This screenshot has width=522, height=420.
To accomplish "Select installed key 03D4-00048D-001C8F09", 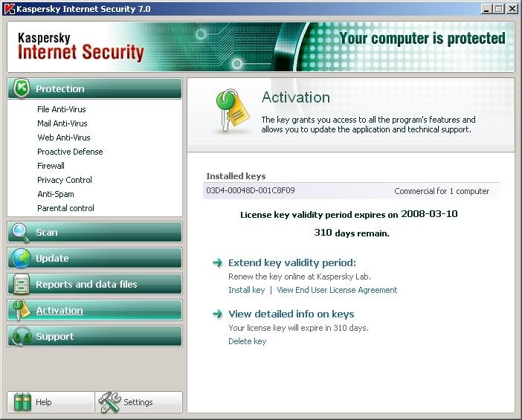I will pos(351,191).
